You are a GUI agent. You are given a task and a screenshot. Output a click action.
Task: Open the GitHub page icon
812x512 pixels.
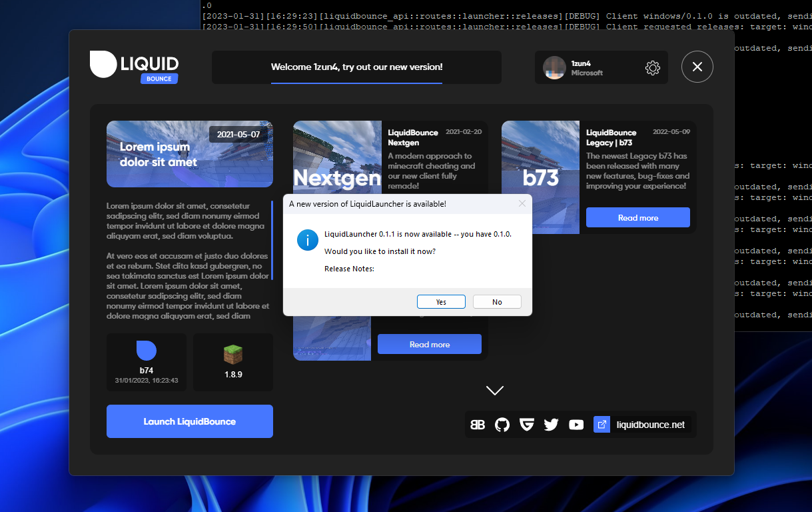click(x=502, y=424)
